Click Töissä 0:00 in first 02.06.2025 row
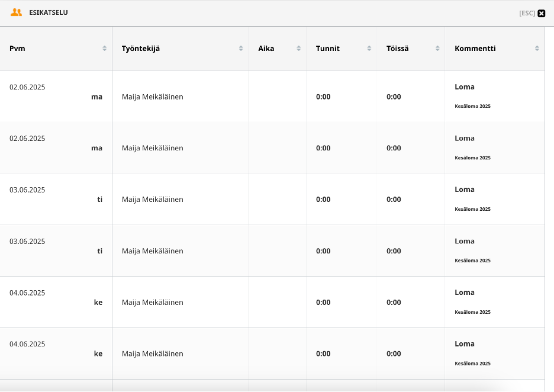This screenshot has width=554, height=392. tap(394, 97)
